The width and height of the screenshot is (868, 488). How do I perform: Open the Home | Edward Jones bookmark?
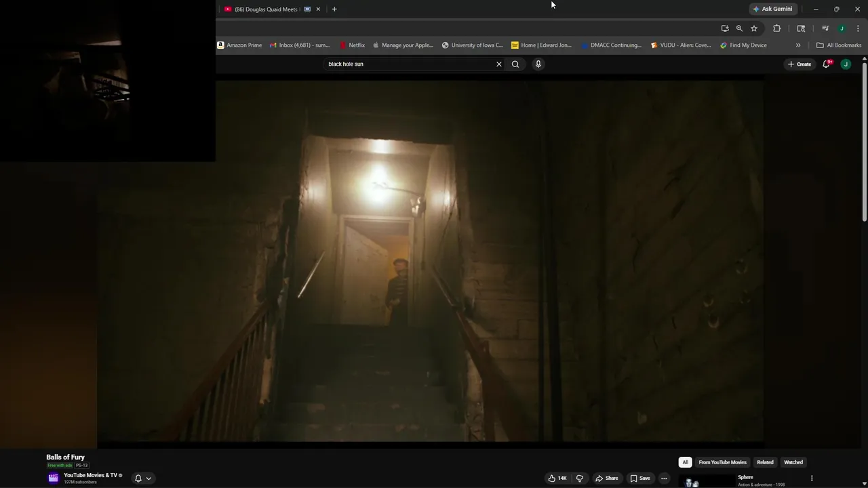click(x=541, y=45)
